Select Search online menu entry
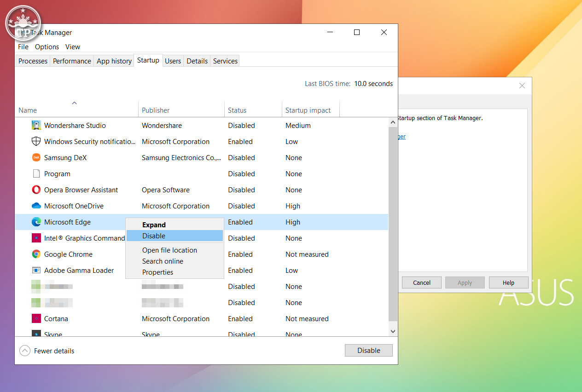The image size is (582, 392). click(x=175, y=261)
